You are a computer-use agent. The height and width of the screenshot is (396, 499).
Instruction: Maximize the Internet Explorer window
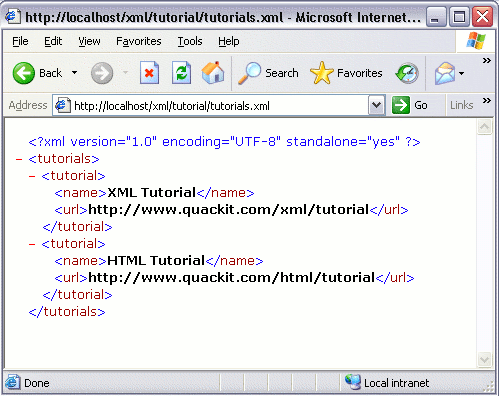tap(459, 16)
